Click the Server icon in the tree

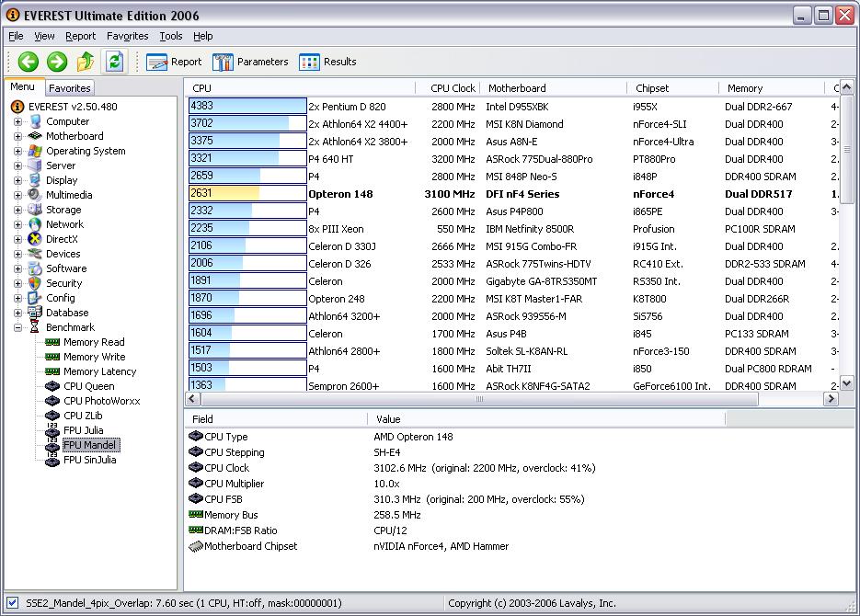point(35,165)
